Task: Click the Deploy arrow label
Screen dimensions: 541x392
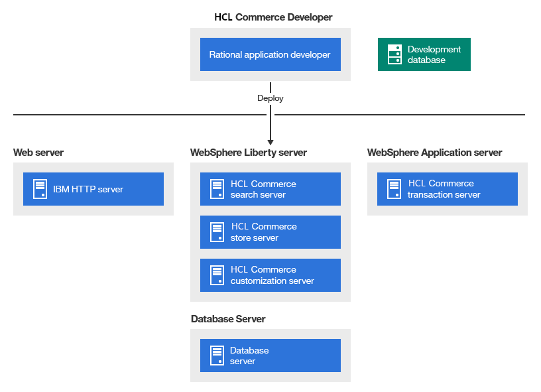Action: (270, 98)
